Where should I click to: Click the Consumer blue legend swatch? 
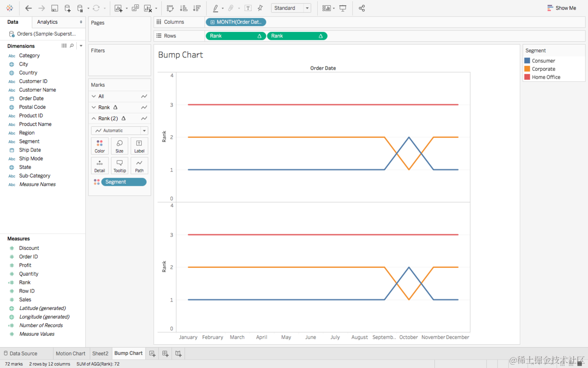coord(527,61)
